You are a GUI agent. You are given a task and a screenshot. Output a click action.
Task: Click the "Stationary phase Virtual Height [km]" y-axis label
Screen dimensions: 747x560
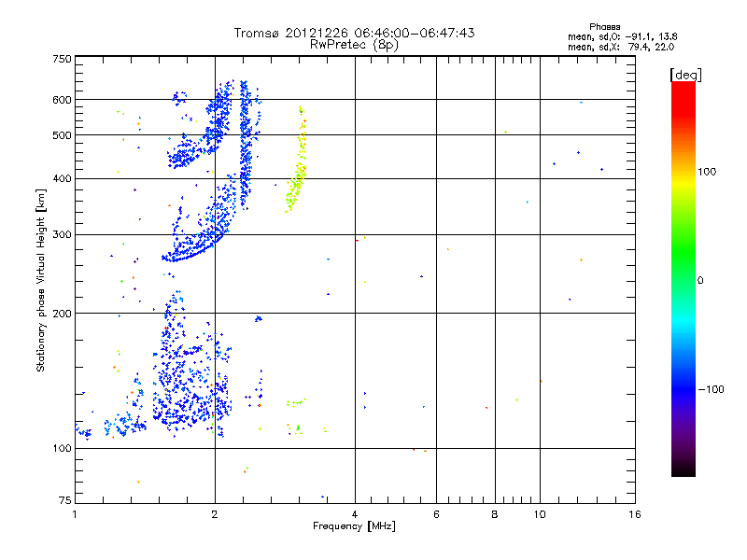point(41,281)
